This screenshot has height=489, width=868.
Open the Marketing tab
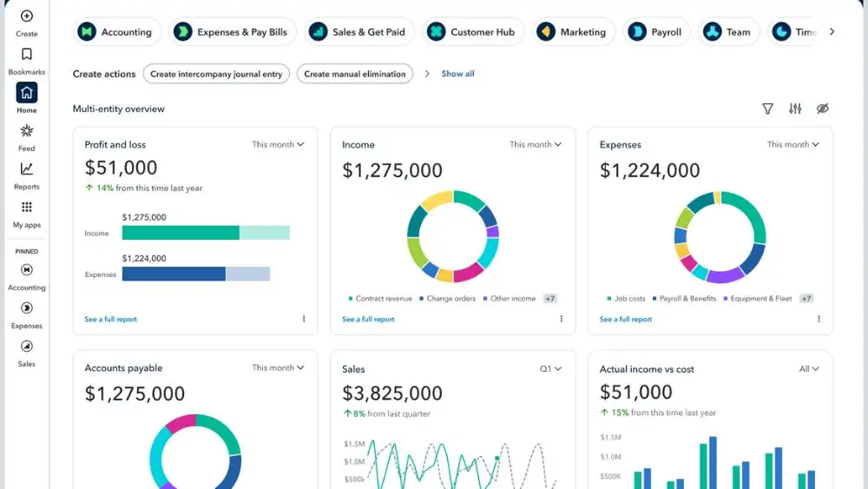(573, 31)
